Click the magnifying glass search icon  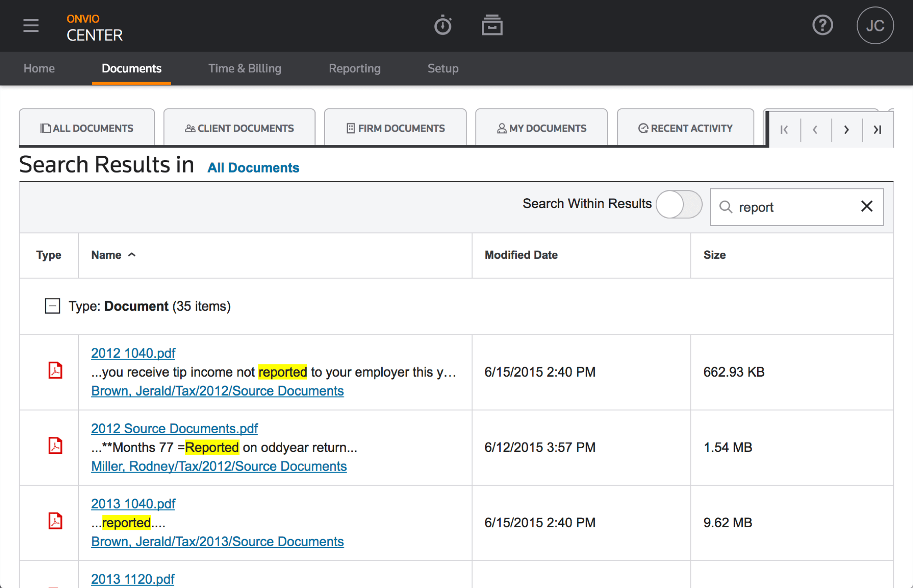[726, 207]
